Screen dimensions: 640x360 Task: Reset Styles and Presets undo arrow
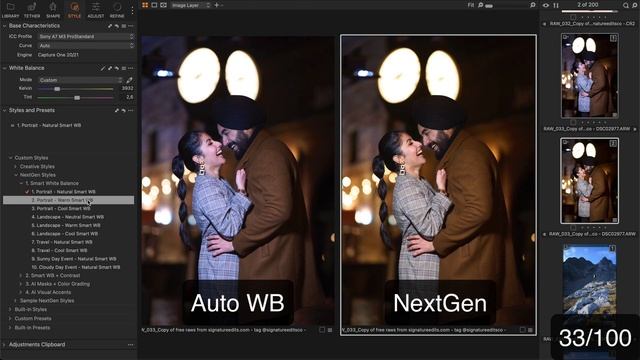click(x=123, y=111)
